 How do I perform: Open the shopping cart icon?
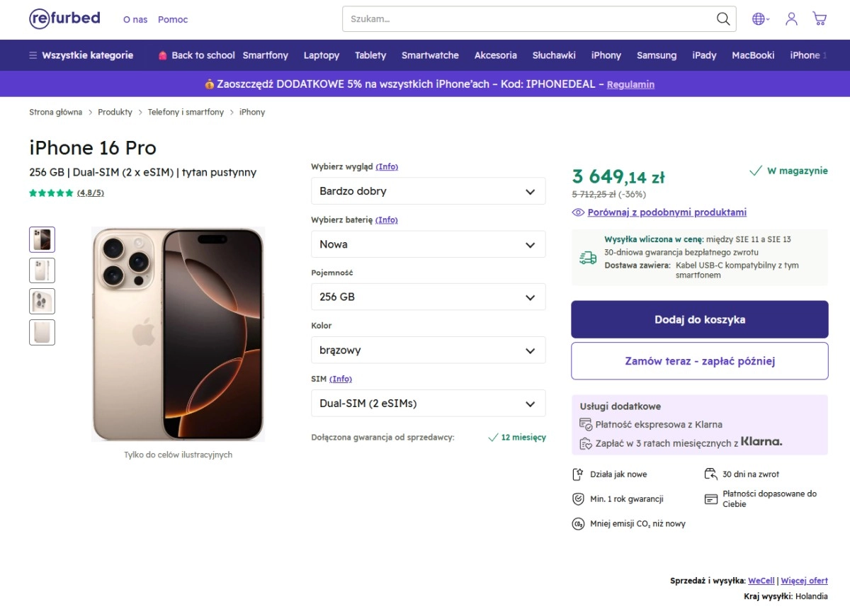pos(820,19)
